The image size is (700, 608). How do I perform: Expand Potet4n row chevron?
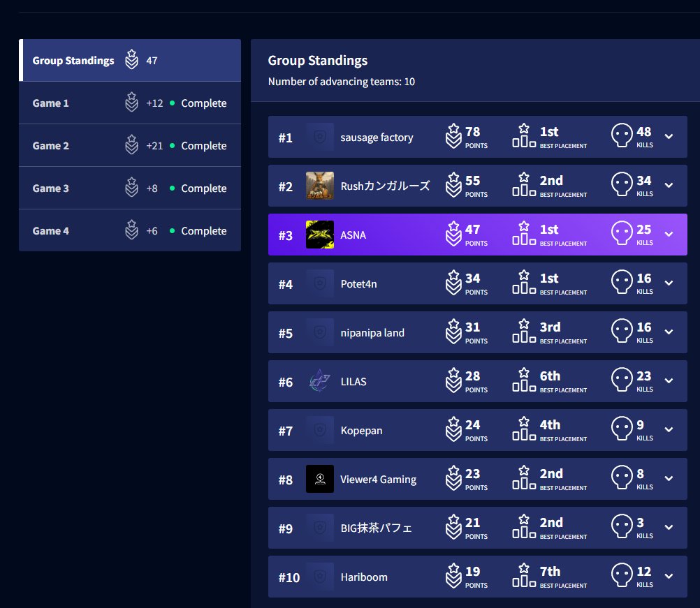tap(669, 283)
